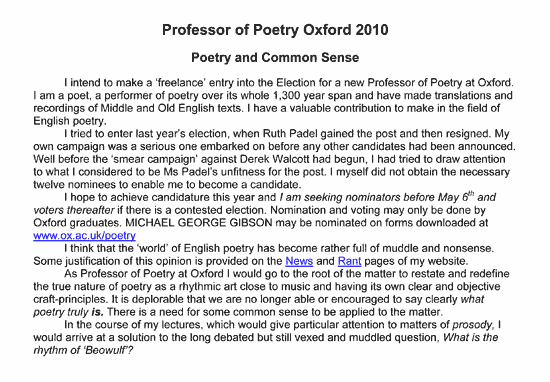Click the bold italic word 'is.'
This screenshot has height=382, width=550.
pyautogui.click(x=97, y=312)
